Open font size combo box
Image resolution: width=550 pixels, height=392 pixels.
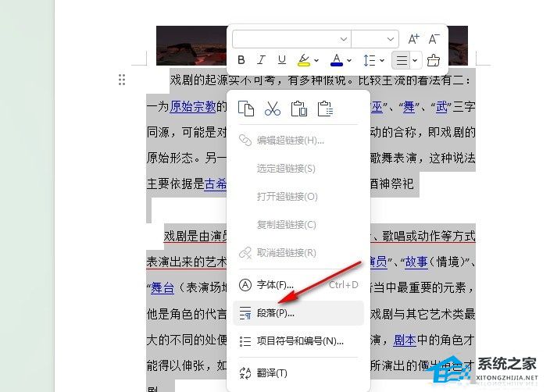point(375,39)
